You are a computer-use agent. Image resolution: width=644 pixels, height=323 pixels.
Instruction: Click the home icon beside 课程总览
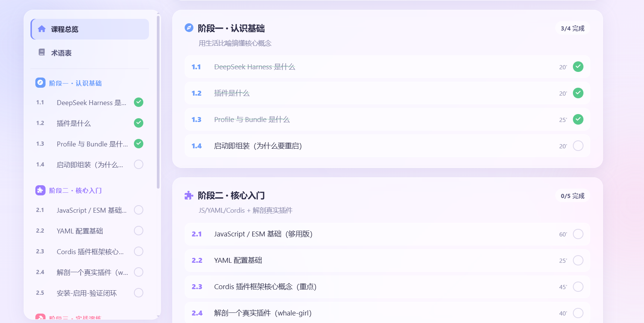pyautogui.click(x=42, y=29)
